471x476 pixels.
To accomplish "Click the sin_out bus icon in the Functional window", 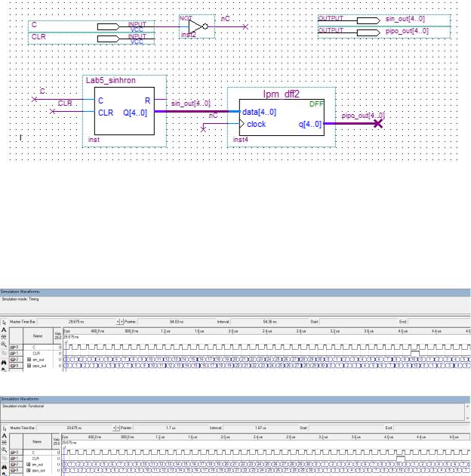I will 14,465.
